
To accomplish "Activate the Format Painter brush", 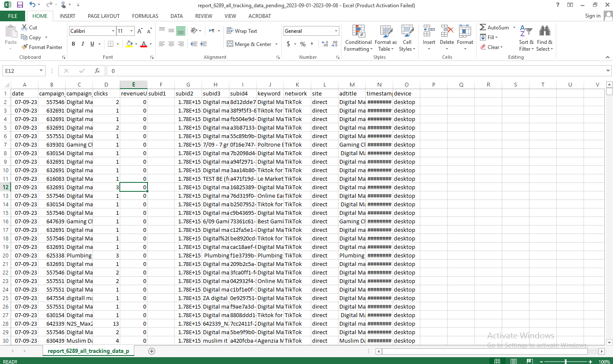I will (x=42, y=47).
